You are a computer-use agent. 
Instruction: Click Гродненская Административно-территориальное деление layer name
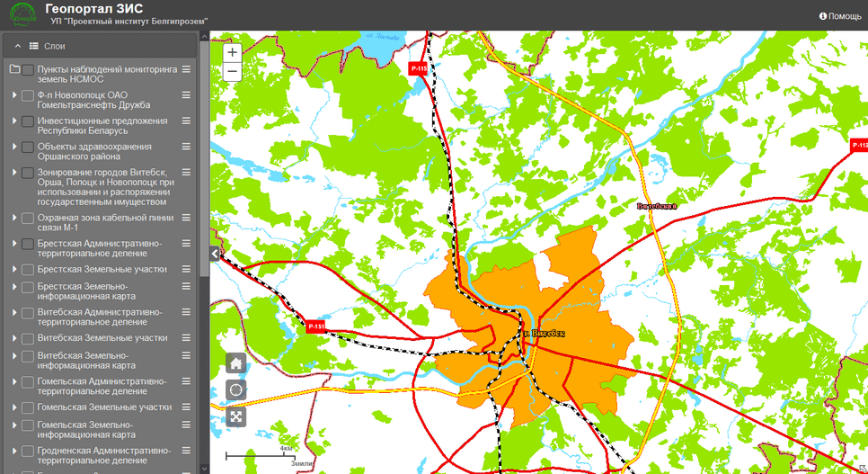point(103,454)
